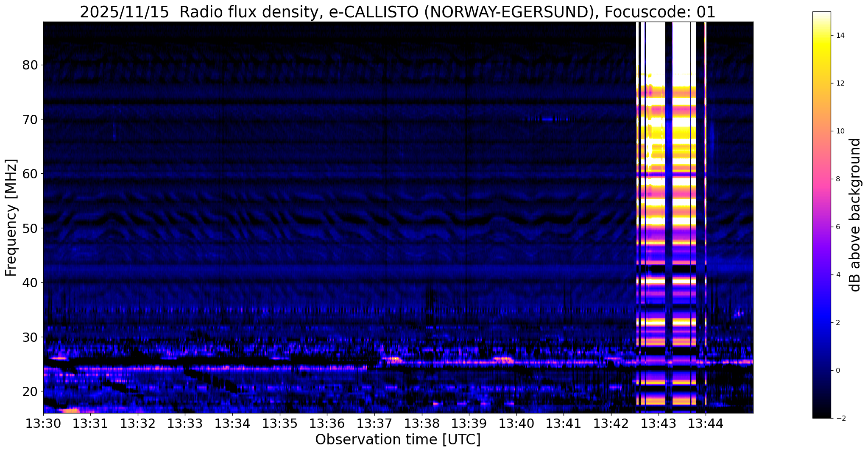Select the 'Observation time [UTC]' axis label

tap(398, 440)
